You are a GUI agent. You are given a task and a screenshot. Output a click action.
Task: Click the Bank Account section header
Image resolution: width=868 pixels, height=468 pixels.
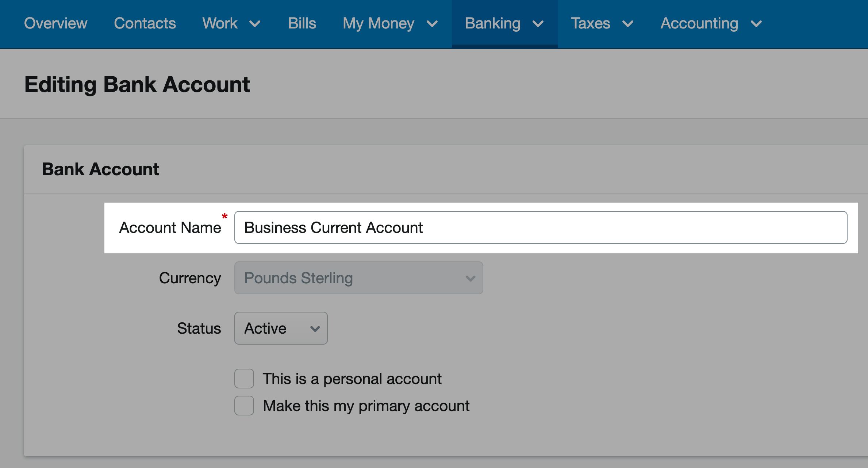(x=100, y=169)
